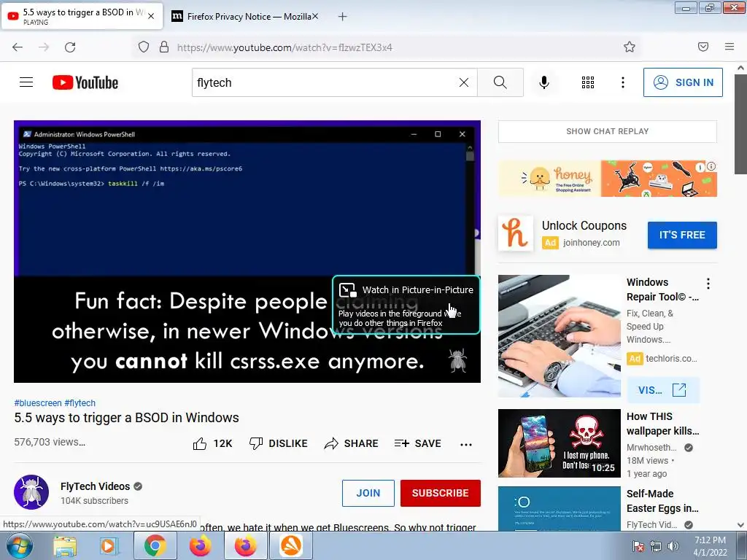This screenshot has height=560, width=747.
Task: Open YouTube settings three-dot menu
Action: pos(623,82)
